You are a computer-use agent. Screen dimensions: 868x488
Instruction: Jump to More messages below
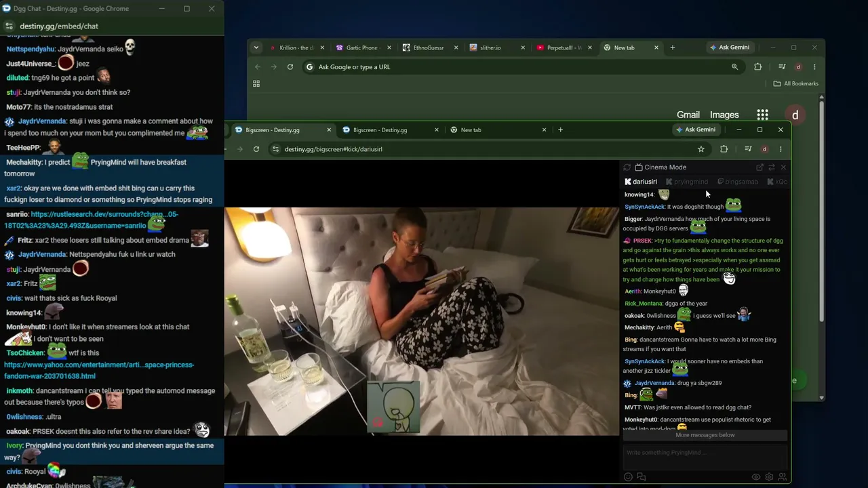point(705,435)
